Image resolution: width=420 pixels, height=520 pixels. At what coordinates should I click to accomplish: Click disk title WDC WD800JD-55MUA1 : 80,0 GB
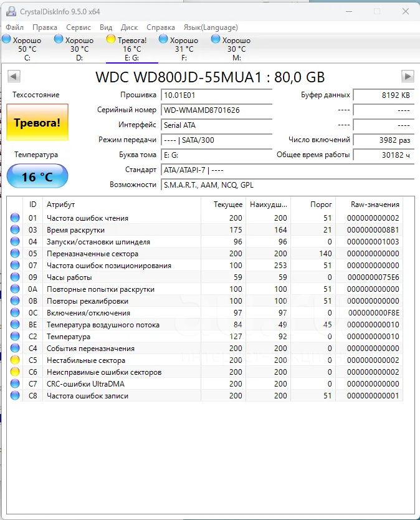pyautogui.click(x=210, y=77)
